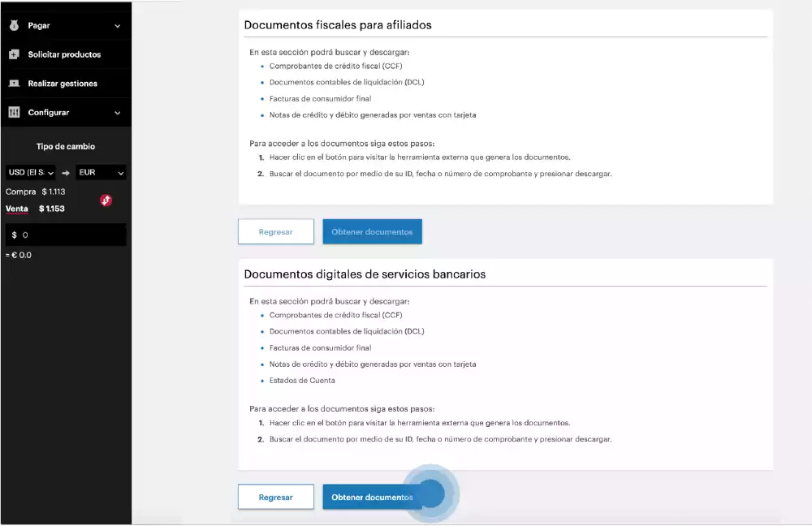Click the Solicitar productos plus icon
The image size is (812, 526).
[14, 54]
